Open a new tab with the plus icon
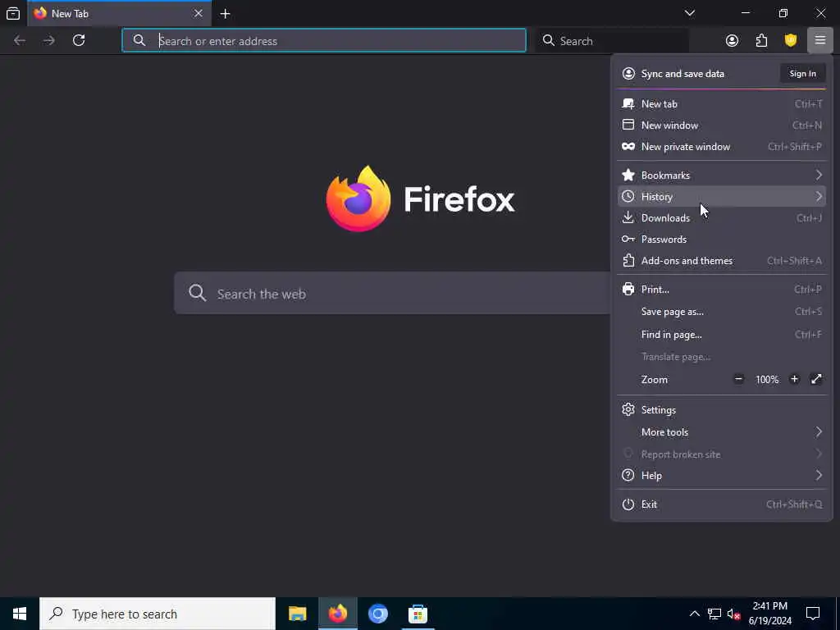The height and width of the screenshot is (630, 840). coord(225,13)
